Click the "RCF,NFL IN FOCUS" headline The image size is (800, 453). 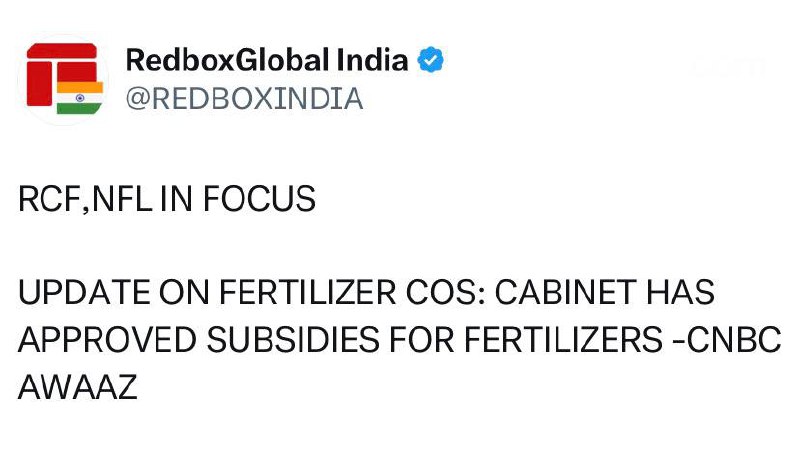point(167,200)
